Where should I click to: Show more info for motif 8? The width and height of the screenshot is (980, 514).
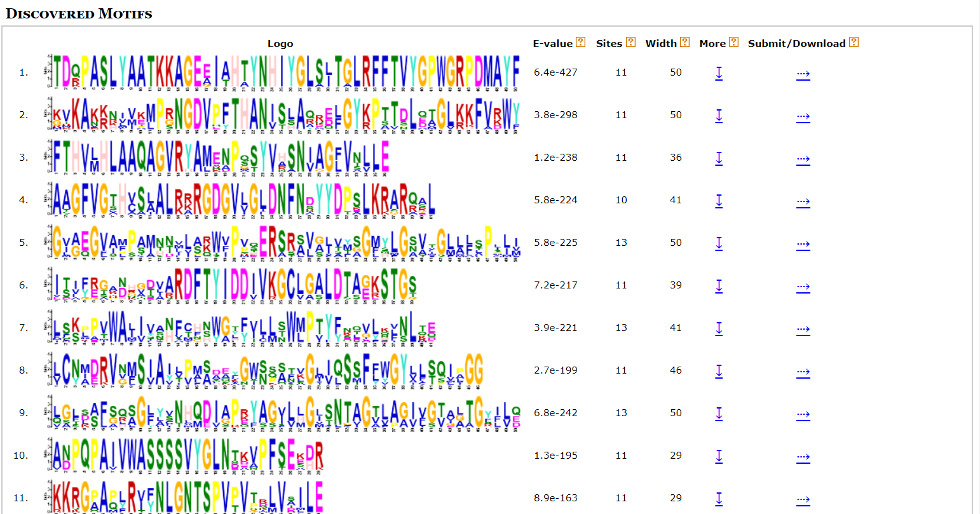tap(719, 371)
